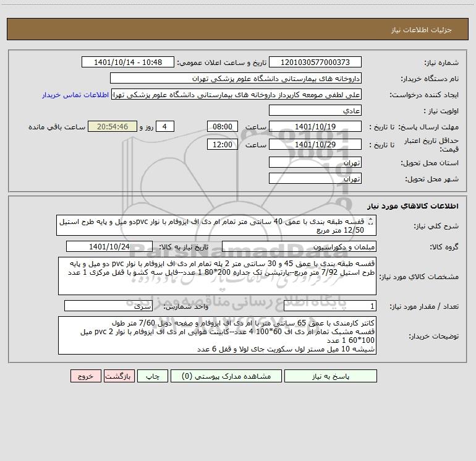Click the resize stepper in شرح کلی نیاز box
The height and width of the screenshot is (461, 476).
tap(370, 222)
